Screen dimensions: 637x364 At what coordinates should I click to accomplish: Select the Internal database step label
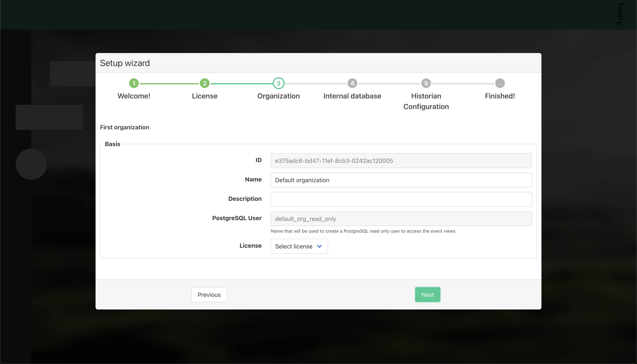pyautogui.click(x=352, y=96)
